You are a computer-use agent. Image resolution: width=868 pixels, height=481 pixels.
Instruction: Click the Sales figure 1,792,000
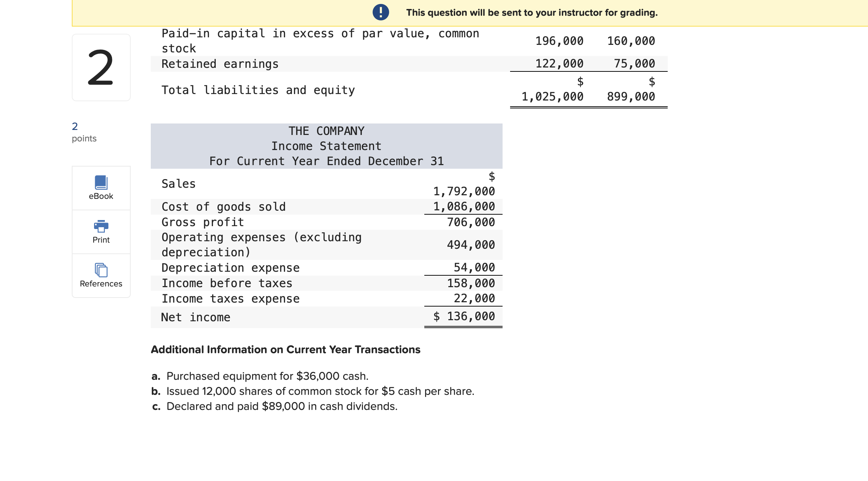(463, 191)
